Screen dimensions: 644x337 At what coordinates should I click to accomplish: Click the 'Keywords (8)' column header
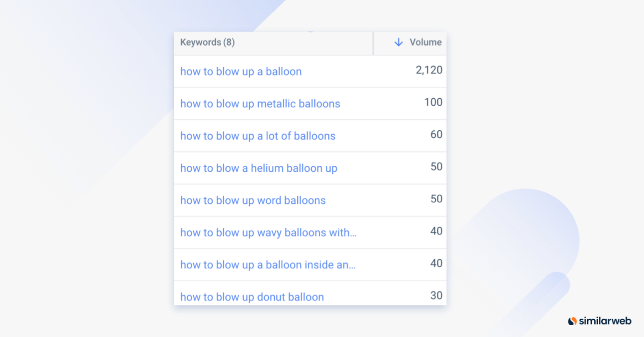[x=207, y=42]
